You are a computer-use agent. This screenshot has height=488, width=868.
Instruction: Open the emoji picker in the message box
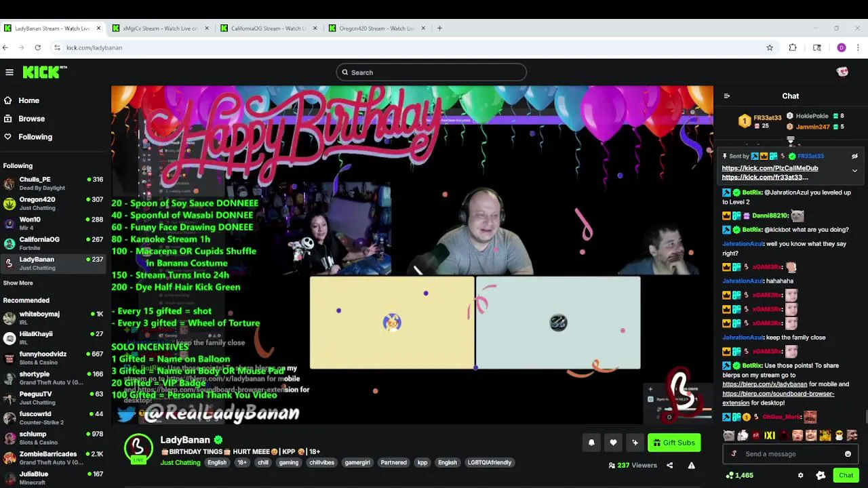[x=848, y=454]
